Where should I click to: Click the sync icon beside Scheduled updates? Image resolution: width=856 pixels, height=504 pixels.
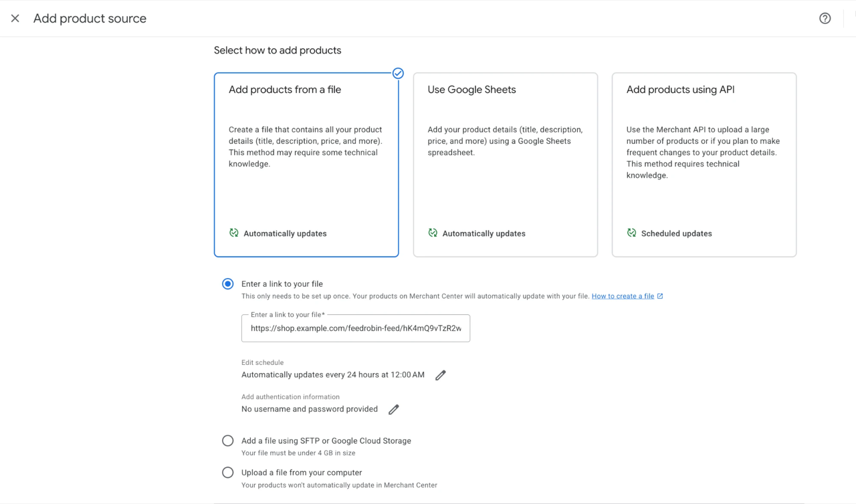point(631,233)
